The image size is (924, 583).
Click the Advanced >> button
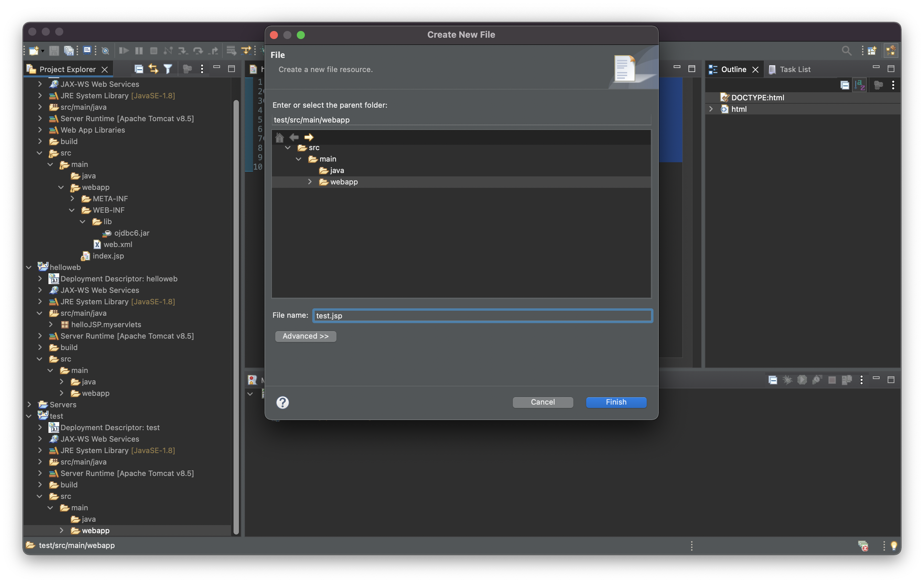306,336
